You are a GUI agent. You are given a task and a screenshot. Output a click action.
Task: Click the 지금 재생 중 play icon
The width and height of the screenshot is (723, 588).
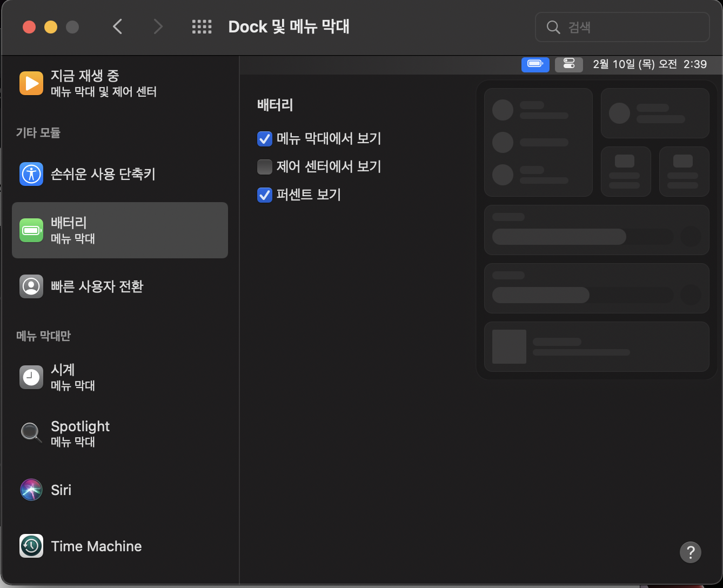pos(31,83)
